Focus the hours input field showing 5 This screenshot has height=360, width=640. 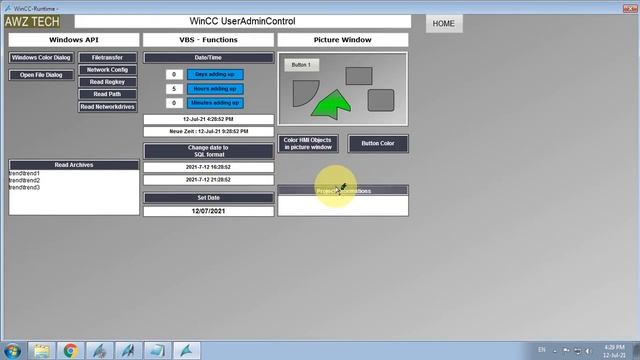174,89
